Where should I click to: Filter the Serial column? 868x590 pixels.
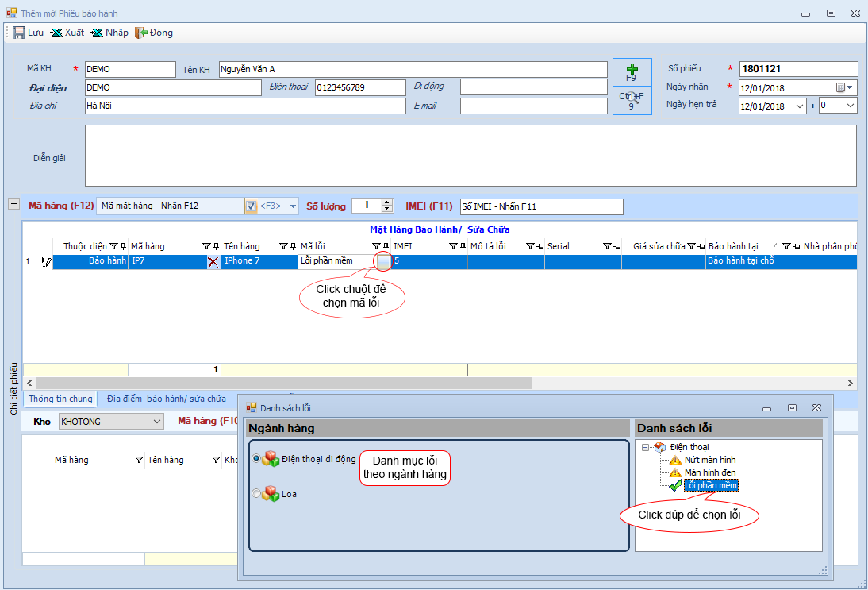607,246
